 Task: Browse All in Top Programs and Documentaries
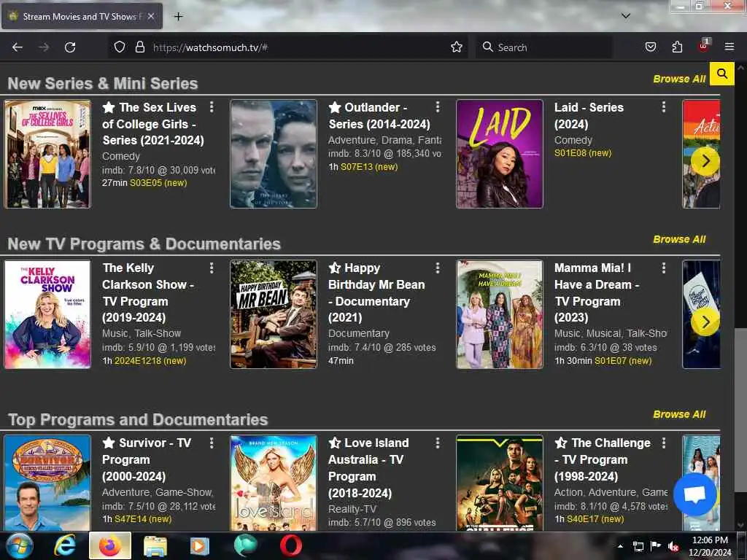[679, 415]
